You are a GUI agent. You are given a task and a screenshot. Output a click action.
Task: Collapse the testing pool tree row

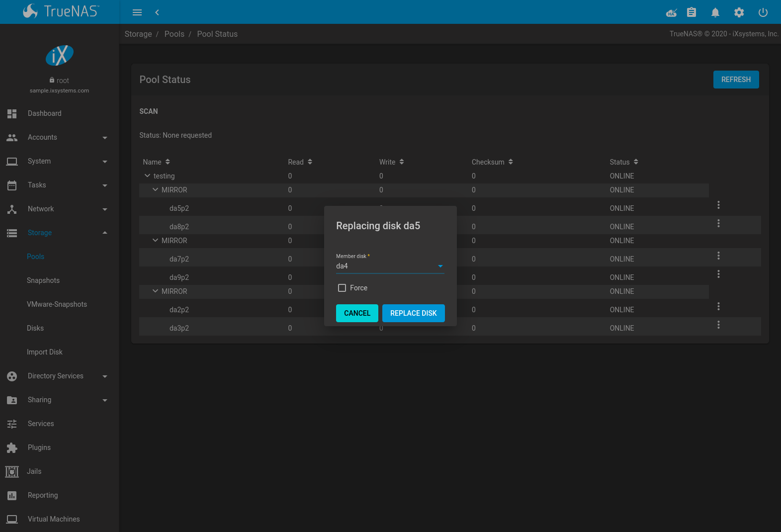click(x=147, y=176)
